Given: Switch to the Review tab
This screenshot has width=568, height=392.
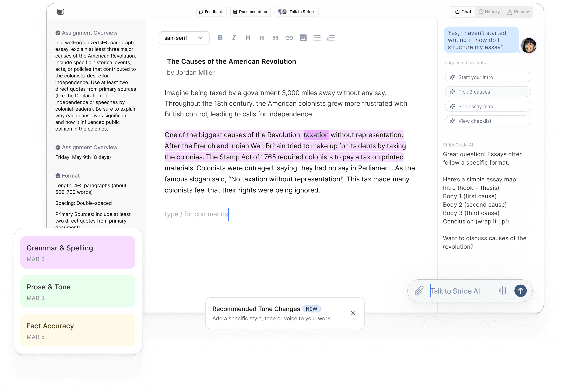Looking at the screenshot, I should (x=518, y=12).
